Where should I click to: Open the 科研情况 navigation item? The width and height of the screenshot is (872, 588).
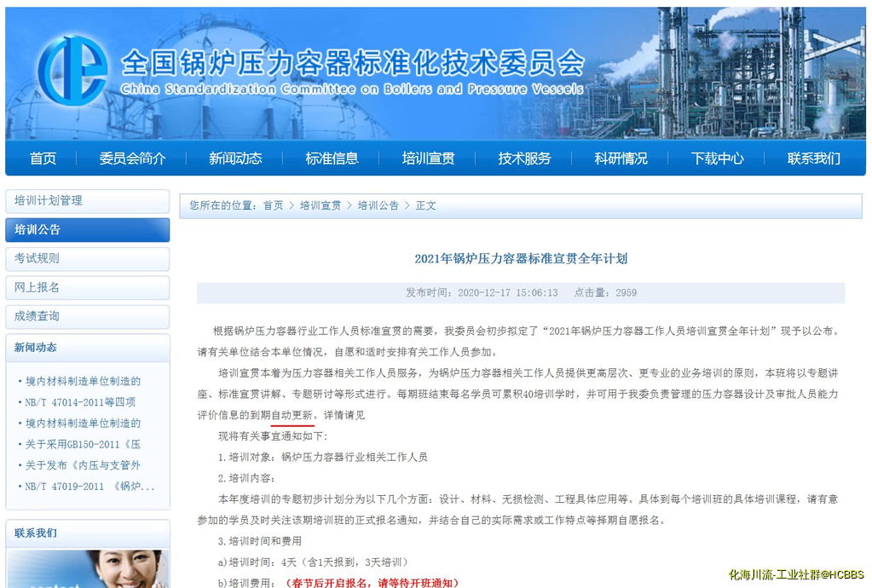(x=621, y=159)
